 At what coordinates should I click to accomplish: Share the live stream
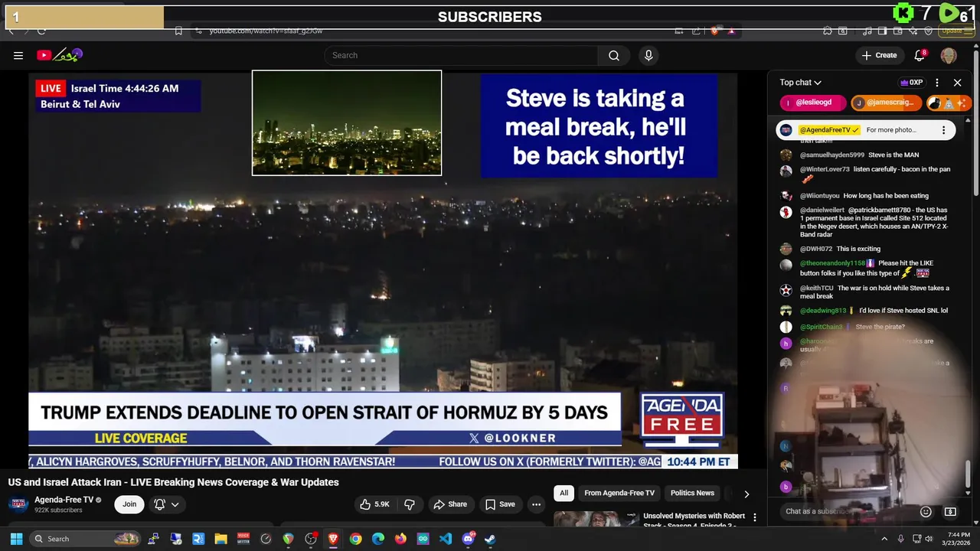pyautogui.click(x=449, y=504)
